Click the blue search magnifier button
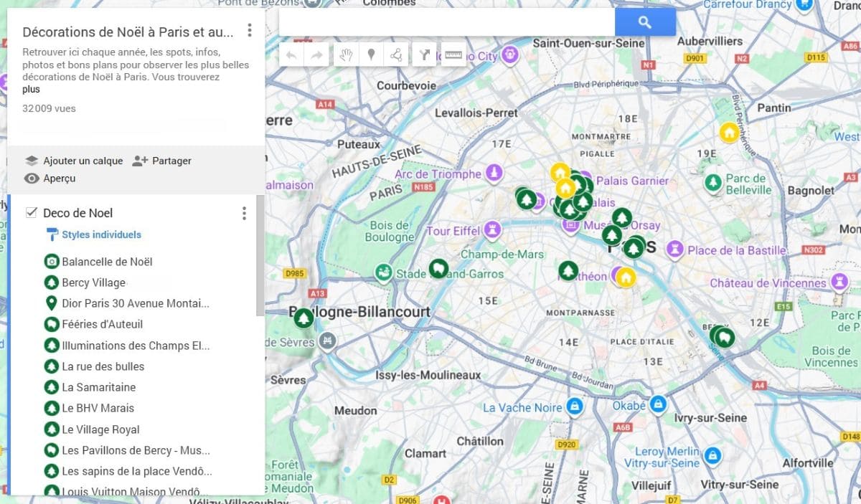Screen dimensions: 861x504 644,22
